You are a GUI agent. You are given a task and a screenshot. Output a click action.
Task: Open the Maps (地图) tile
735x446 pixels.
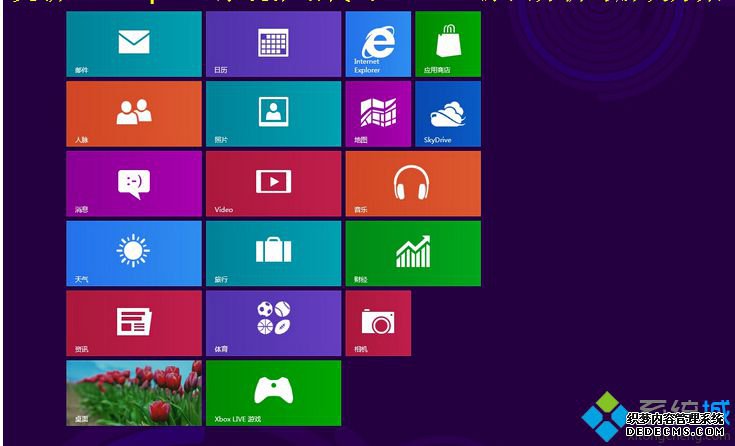[378, 114]
